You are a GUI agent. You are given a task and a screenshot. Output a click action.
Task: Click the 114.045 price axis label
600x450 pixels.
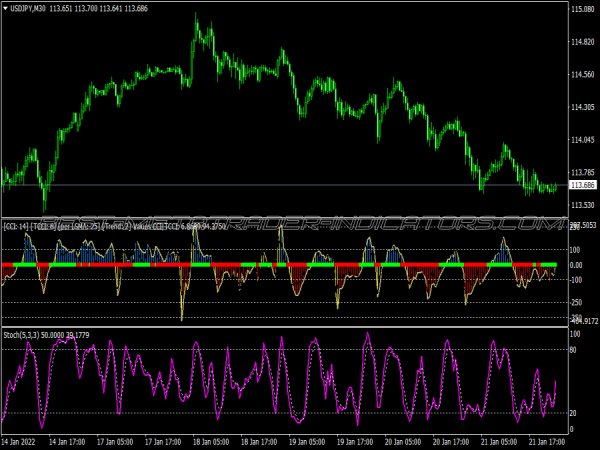point(583,140)
